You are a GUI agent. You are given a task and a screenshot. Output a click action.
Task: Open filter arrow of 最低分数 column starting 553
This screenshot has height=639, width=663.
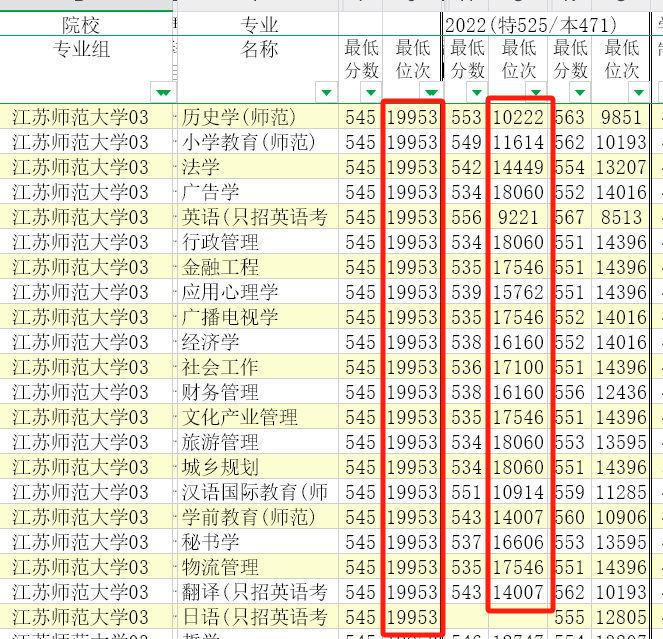tap(477, 93)
